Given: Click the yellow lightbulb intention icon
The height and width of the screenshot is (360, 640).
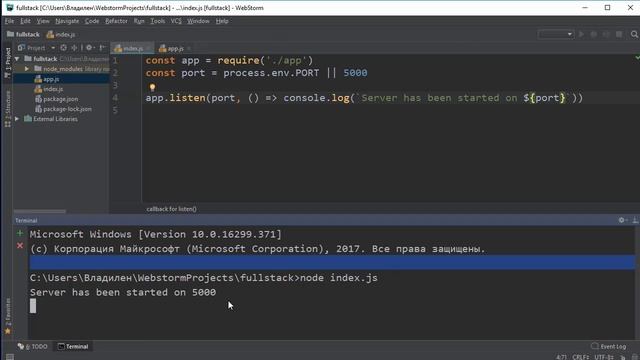Looking at the screenshot, I should click(x=152, y=87).
